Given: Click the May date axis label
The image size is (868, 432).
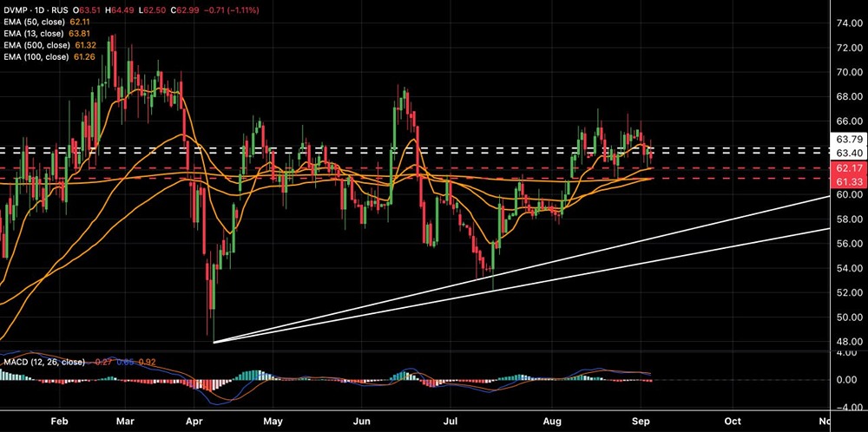Looking at the screenshot, I should click(273, 422).
